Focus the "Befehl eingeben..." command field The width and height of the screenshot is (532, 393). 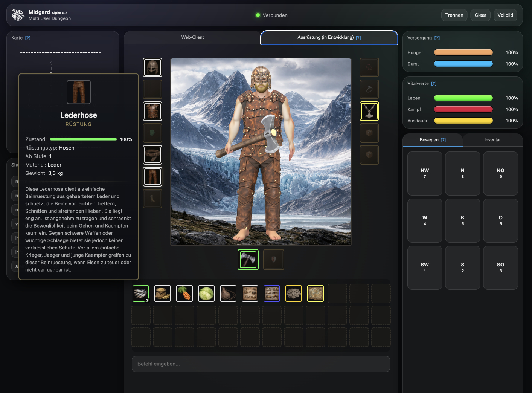pos(261,364)
